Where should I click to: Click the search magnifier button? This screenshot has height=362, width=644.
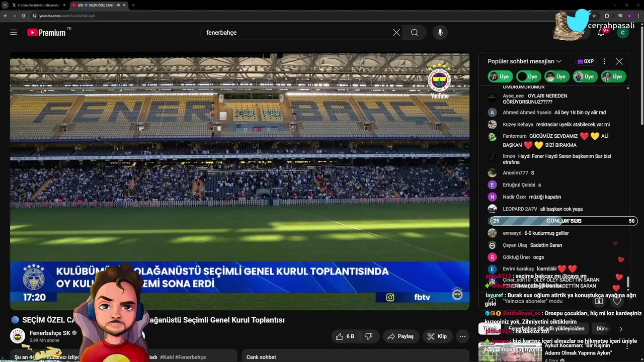point(414,33)
